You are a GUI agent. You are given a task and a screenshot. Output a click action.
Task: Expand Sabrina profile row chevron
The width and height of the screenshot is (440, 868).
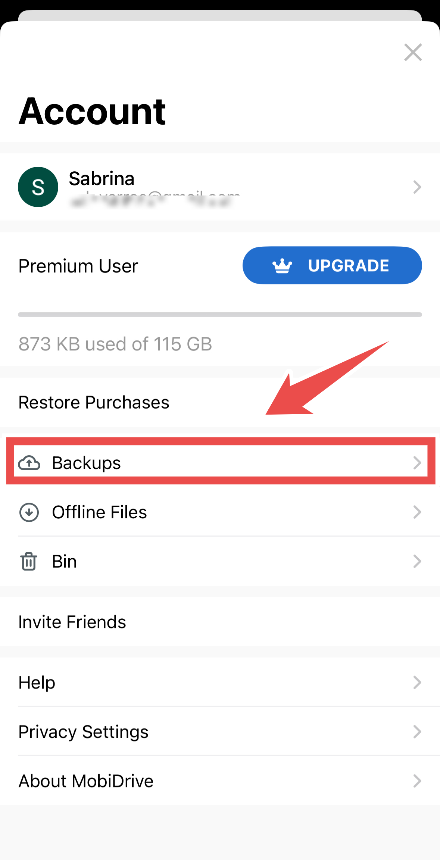point(417,187)
